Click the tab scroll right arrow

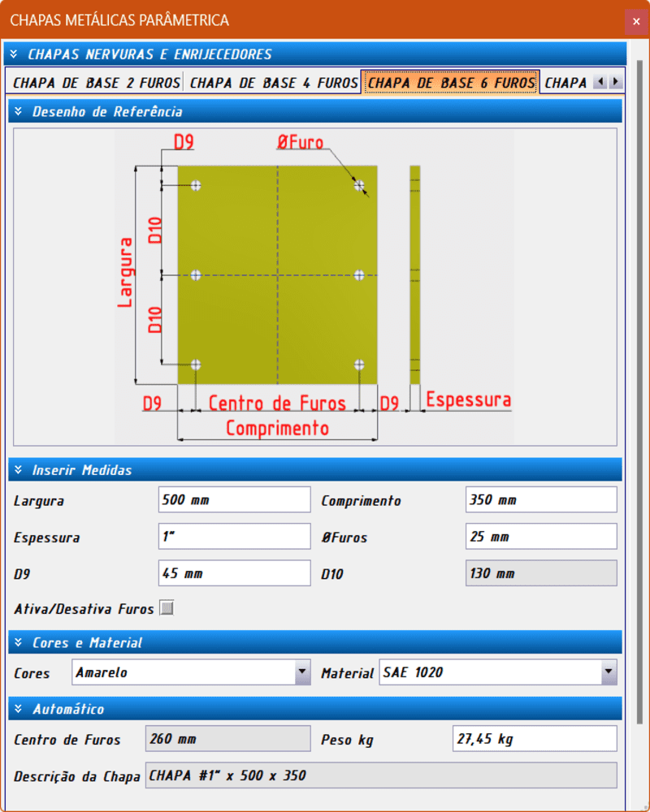[615, 82]
